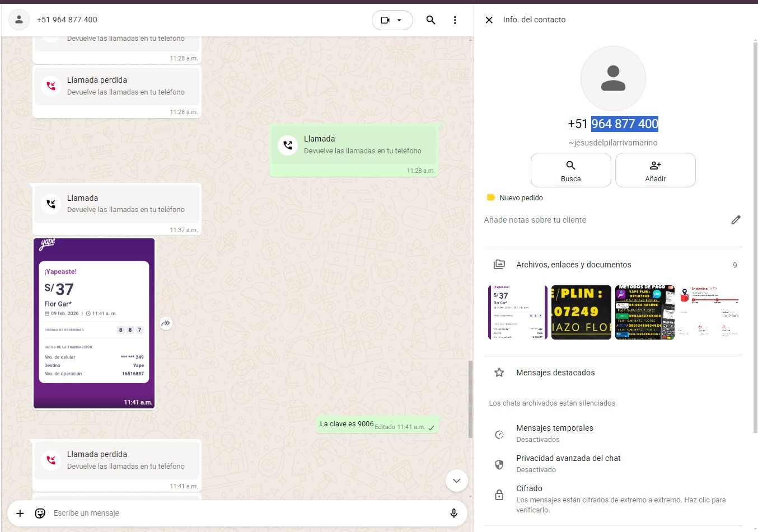Open the Yape receipt media thumbnail
This screenshot has width=758, height=532.
517,312
